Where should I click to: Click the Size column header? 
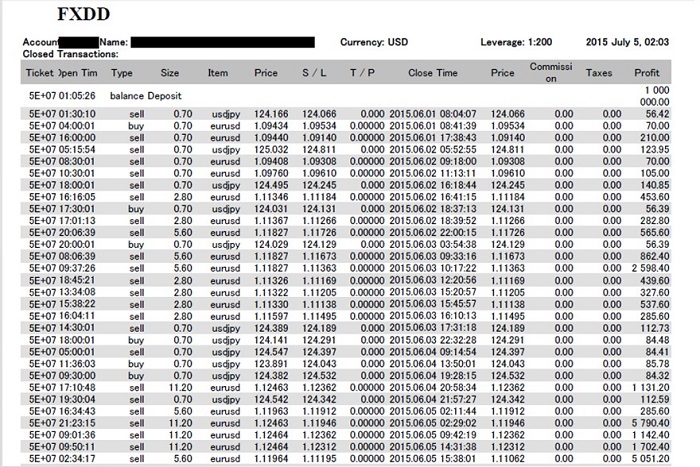170,73
